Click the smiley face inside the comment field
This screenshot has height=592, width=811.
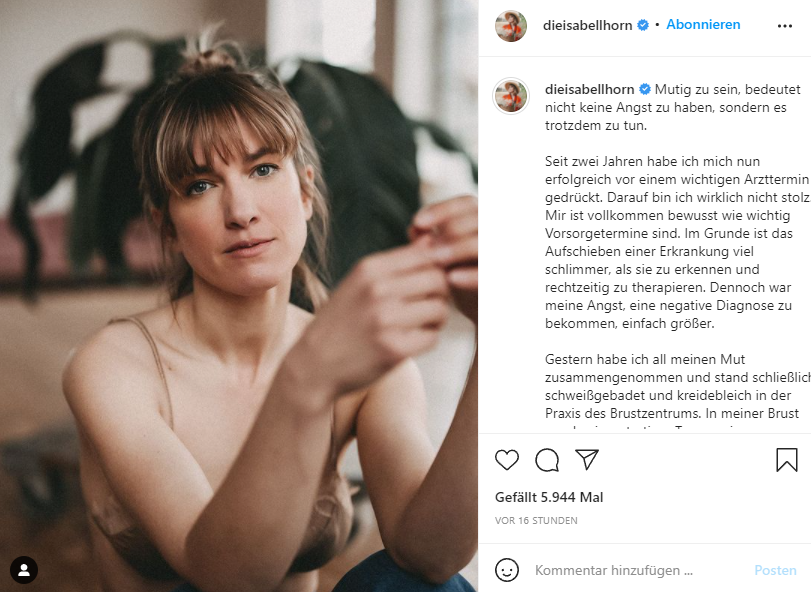507,570
